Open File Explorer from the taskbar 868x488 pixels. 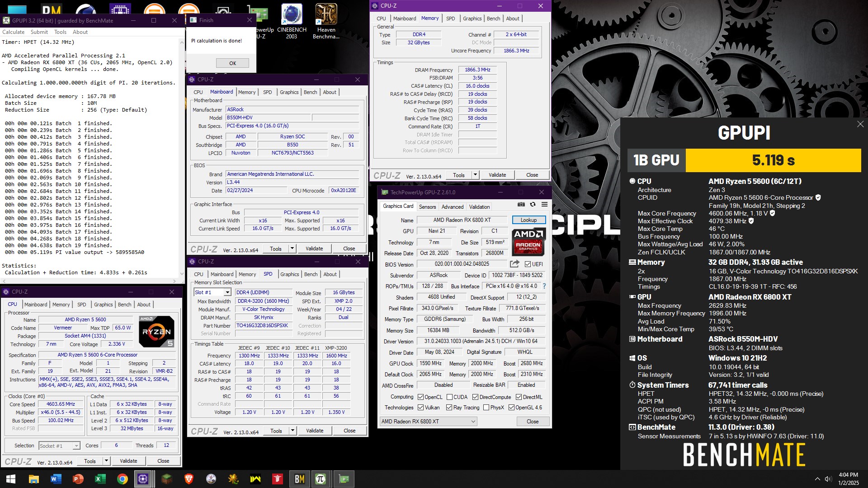point(33,479)
